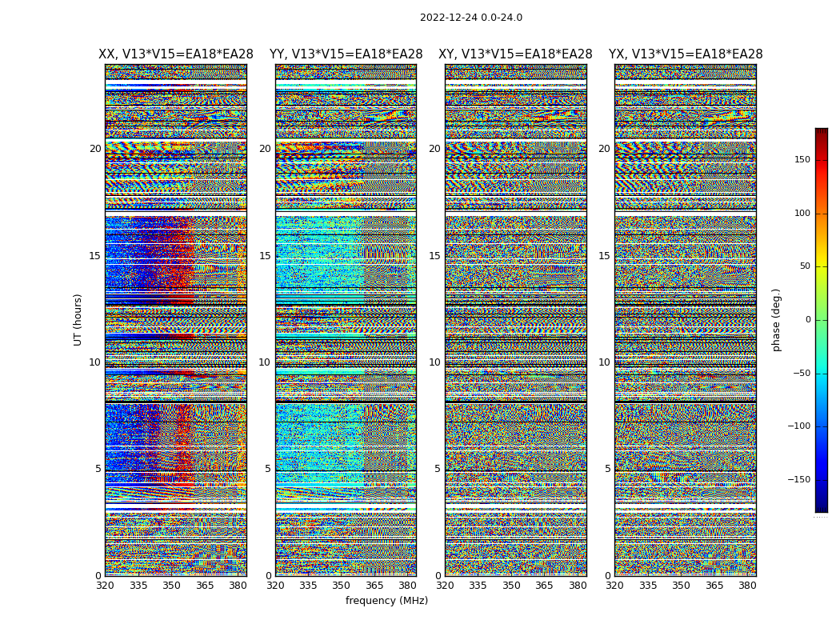The image size is (840, 640).
Task: Click the 320 frequency tick under YX panel
Action: pyautogui.click(x=615, y=586)
